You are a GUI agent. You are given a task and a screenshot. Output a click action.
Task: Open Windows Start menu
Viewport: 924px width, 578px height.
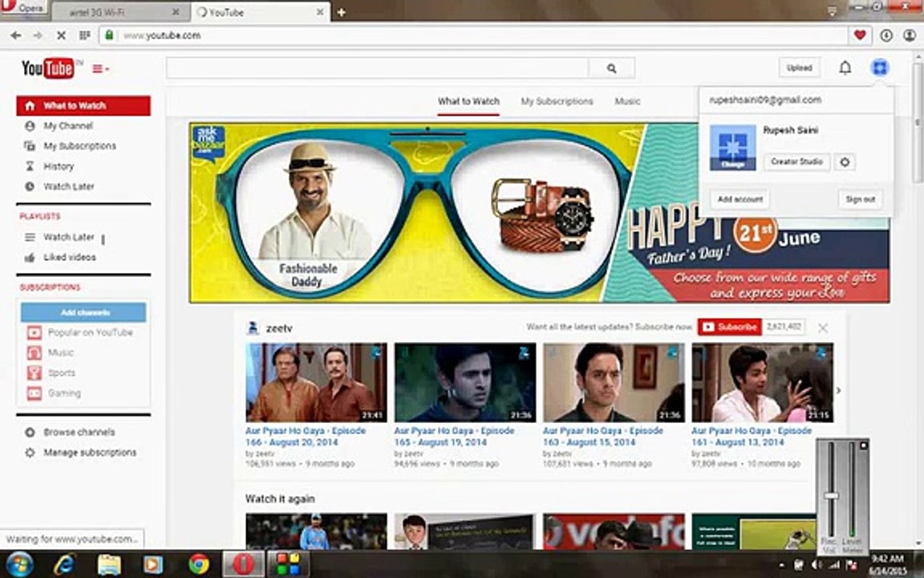point(20,564)
